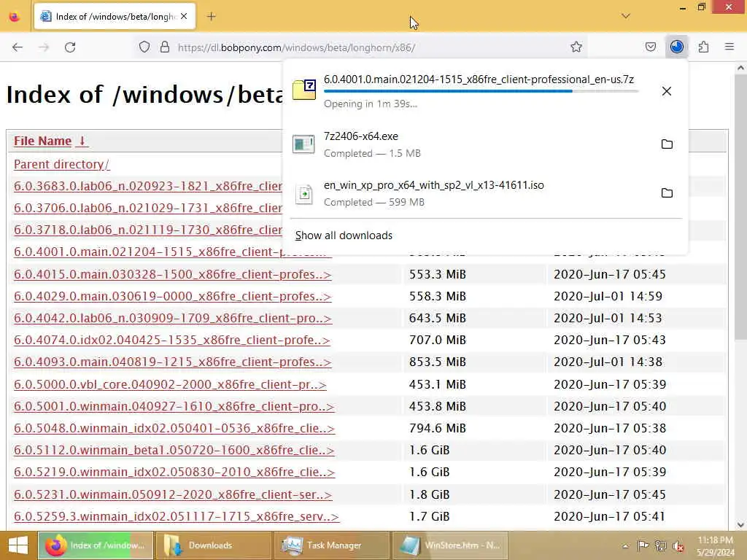The image size is (747, 560).
Task: Show en_win_xp_pro_x64 ISO in its folder
Action: click(x=667, y=192)
